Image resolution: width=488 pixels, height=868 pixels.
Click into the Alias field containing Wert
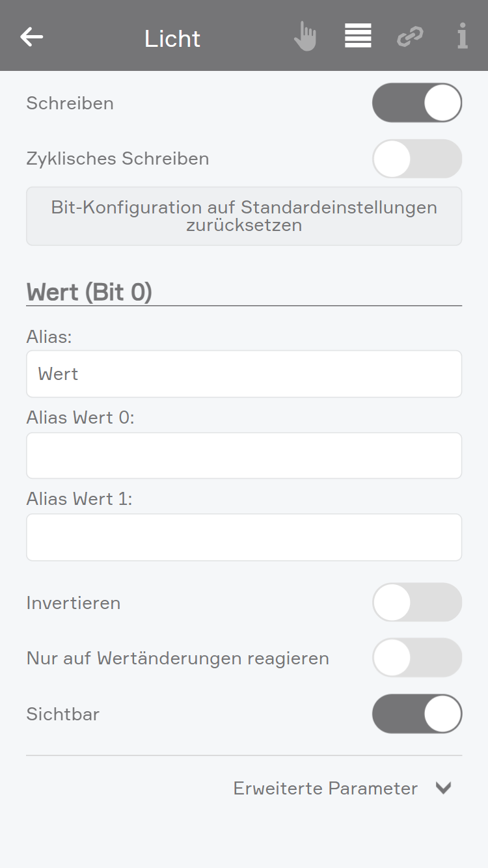coord(244,374)
